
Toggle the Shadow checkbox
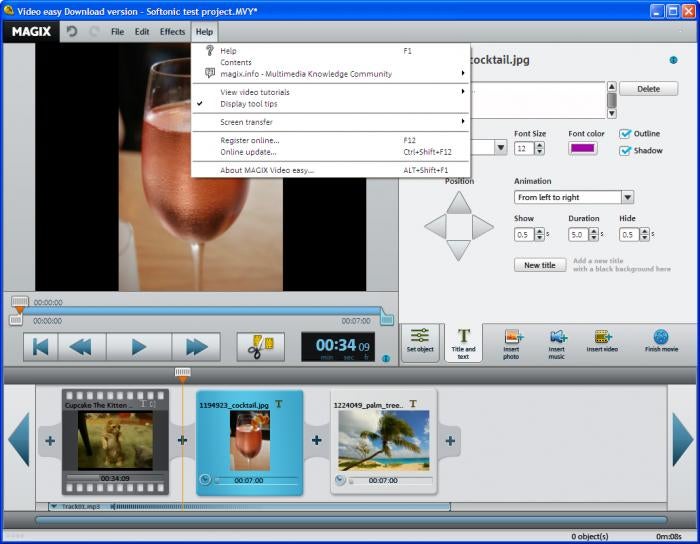click(626, 151)
